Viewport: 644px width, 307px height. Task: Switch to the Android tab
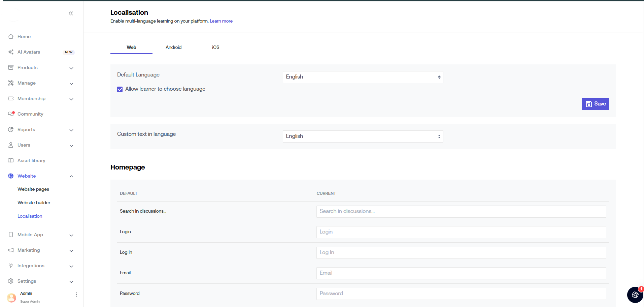[173, 48]
